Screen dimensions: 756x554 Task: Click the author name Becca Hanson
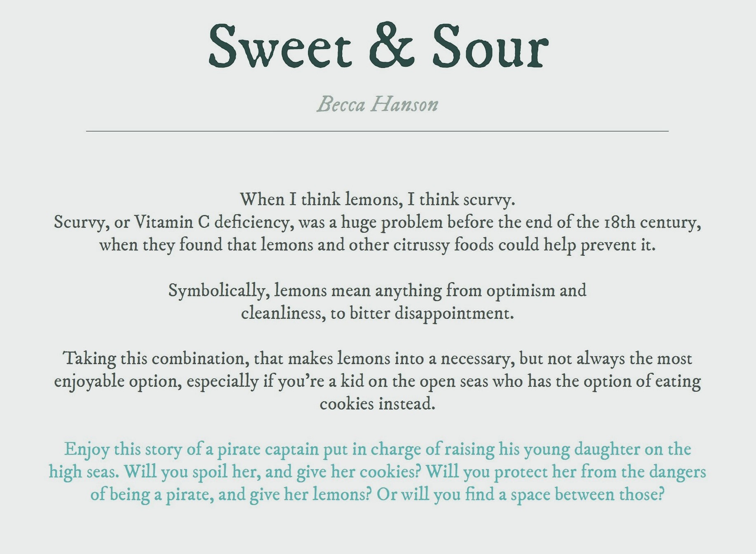(378, 104)
